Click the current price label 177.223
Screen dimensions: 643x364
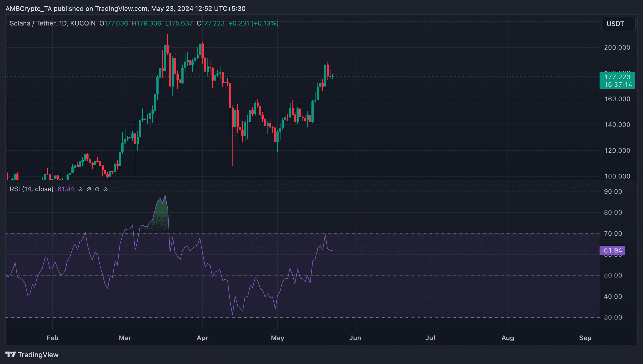point(617,77)
